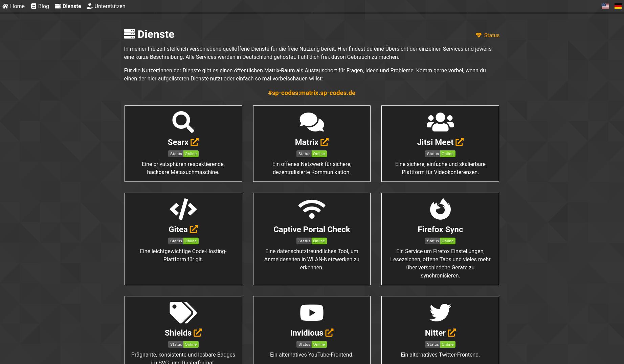Click the Matrix chat bubbles icon
The height and width of the screenshot is (364, 624).
click(x=312, y=122)
